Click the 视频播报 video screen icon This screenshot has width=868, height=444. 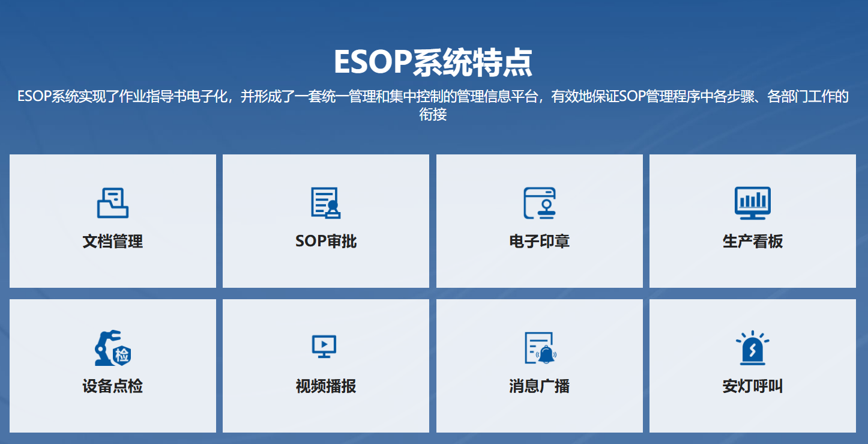[x=324, y=347]
